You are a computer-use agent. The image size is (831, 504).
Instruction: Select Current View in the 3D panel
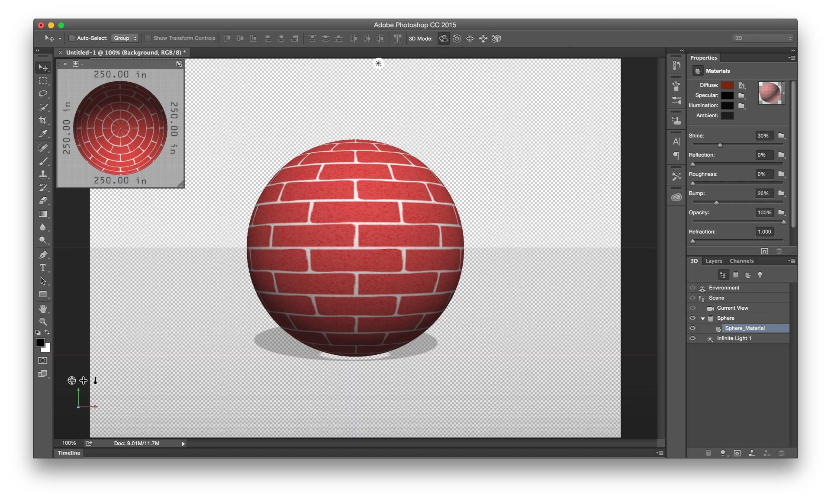732,308
